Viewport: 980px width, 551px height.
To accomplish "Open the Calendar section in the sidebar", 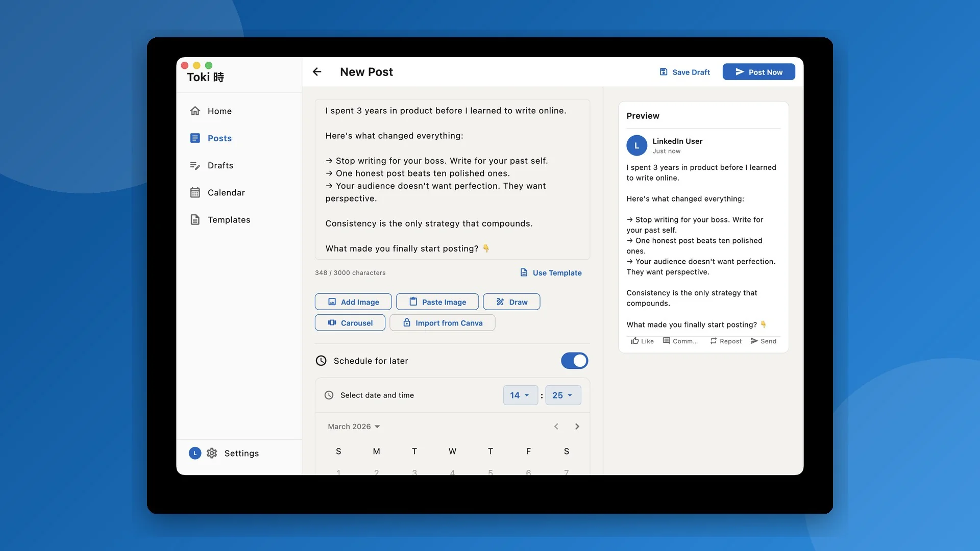I will tap(226, 192).
